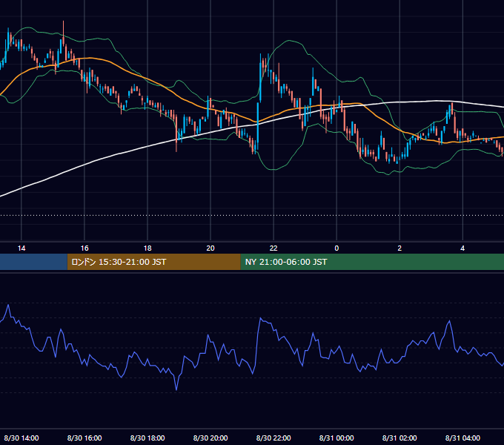Click the ロンドン 15:30-21:00 JST session bar

coord(153,262)
